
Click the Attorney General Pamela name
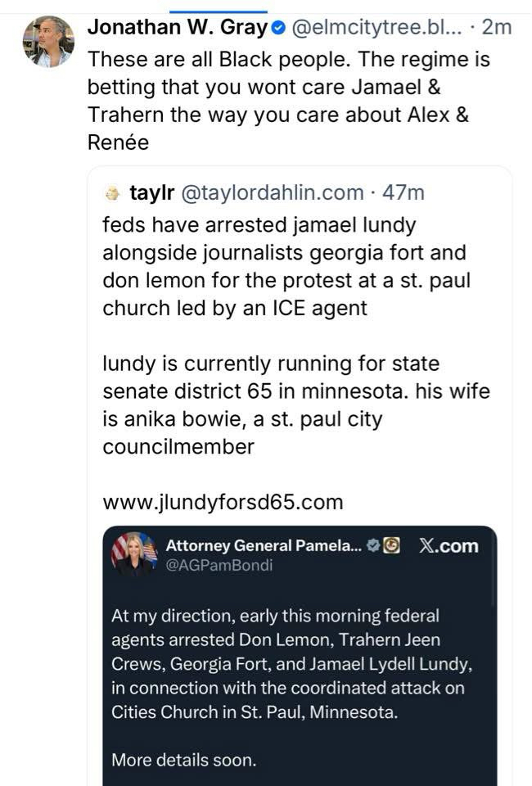tap(264, 545)
